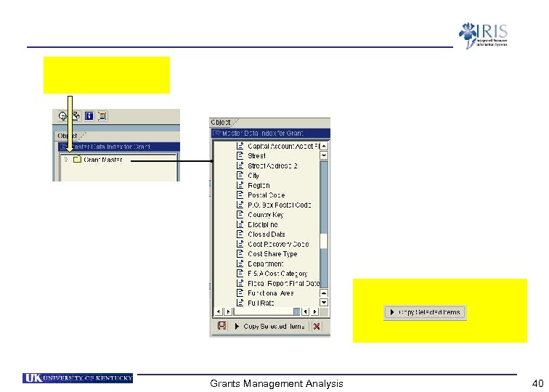549x392 pixels.
Task: Click the Object tab above the field list
Action: pos(221,122)
